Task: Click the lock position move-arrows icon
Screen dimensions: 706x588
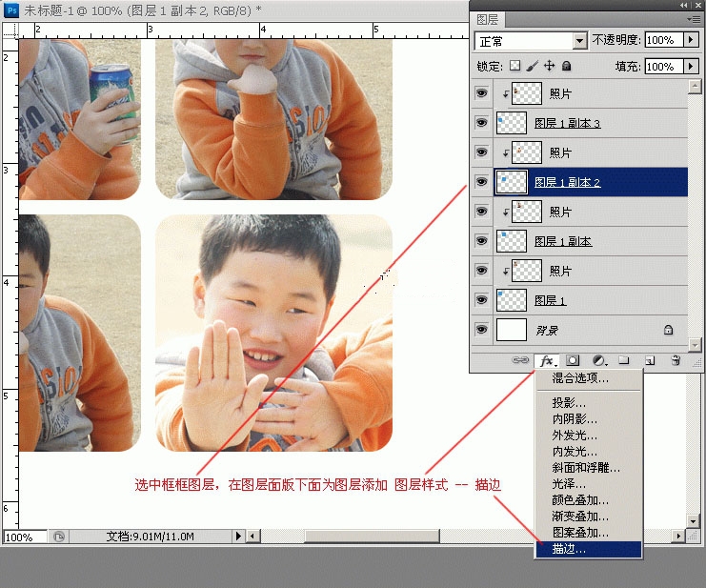Action: click(x=550, y=66)
